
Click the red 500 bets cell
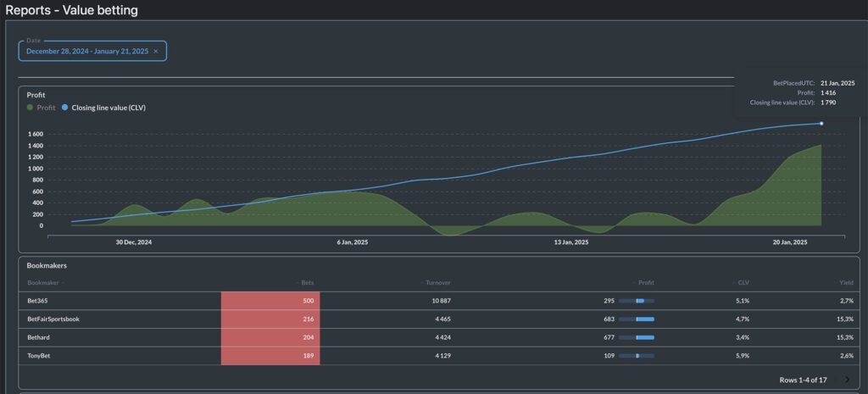(270, 301)
